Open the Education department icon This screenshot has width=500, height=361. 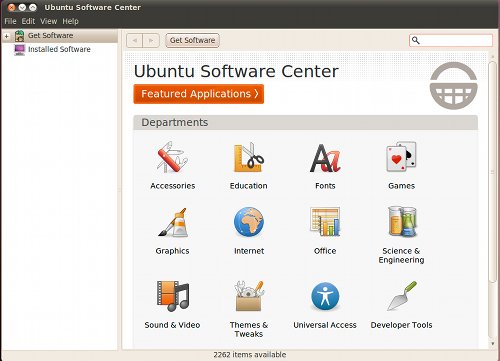[249, 157]
